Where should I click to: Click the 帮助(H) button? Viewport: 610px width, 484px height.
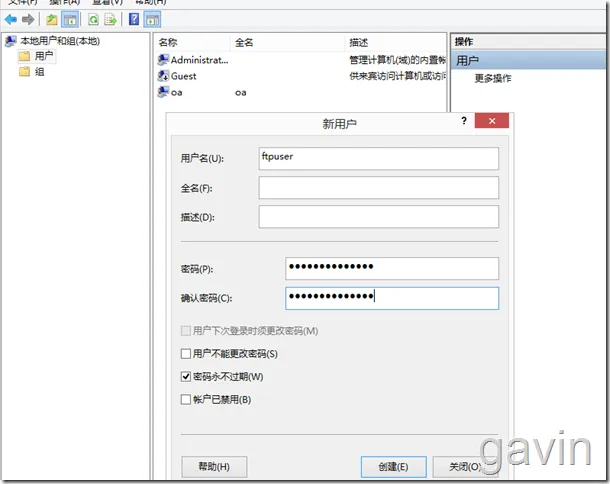[214, 466]
